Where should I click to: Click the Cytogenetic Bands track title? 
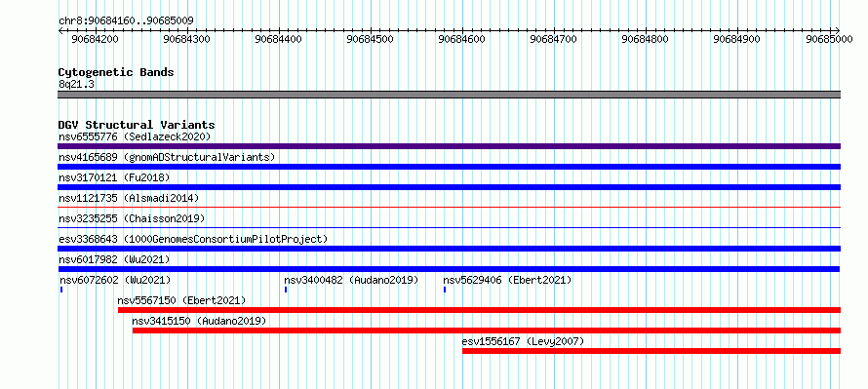(116, 72)
